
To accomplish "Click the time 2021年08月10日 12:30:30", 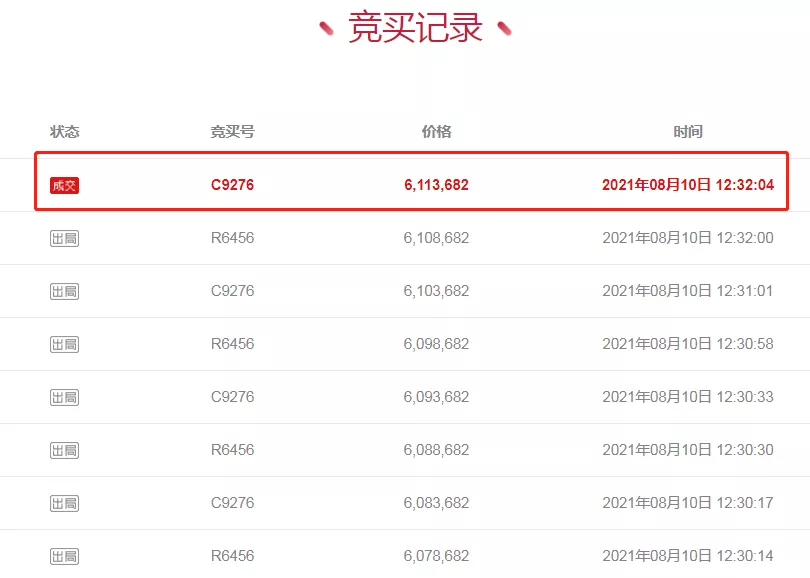I will (x=688, y=450).
